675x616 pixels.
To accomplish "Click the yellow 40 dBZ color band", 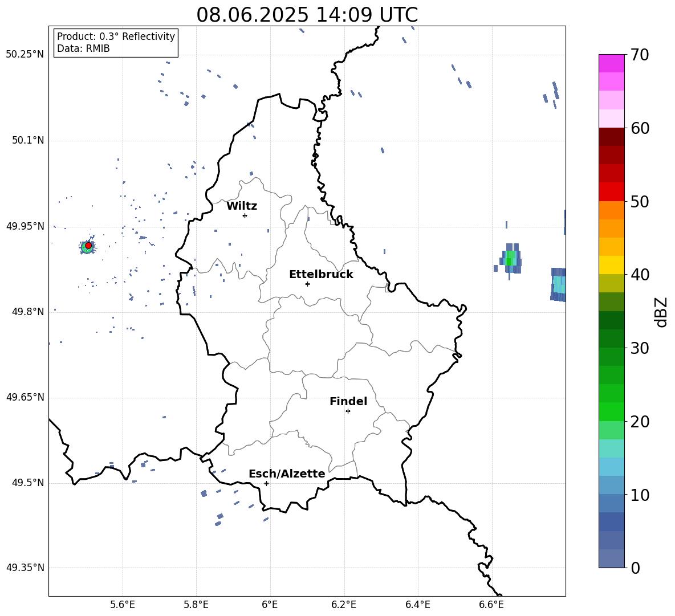I will [612, 265].
